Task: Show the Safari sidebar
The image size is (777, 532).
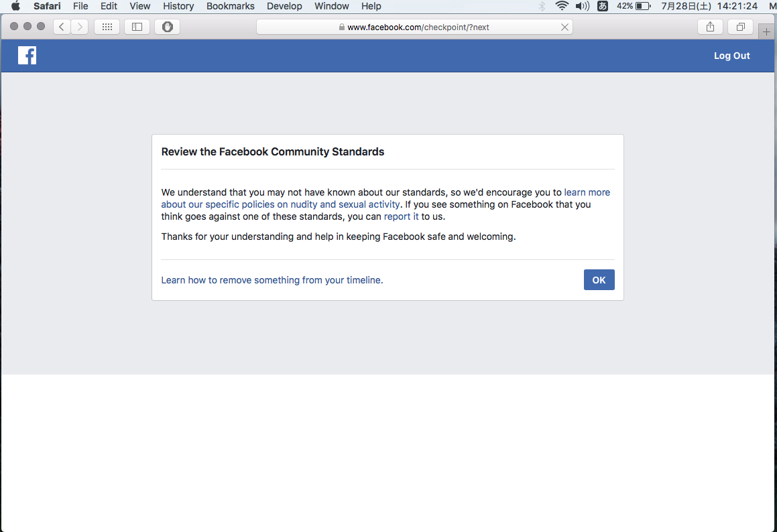Action: pyautogui.click(x=137, y=27)
